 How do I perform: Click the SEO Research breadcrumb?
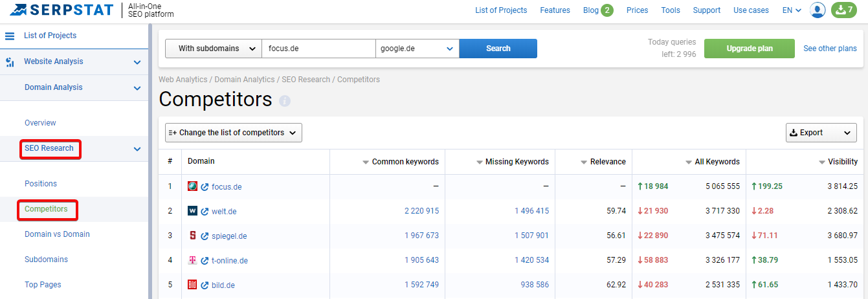point(306,80)
